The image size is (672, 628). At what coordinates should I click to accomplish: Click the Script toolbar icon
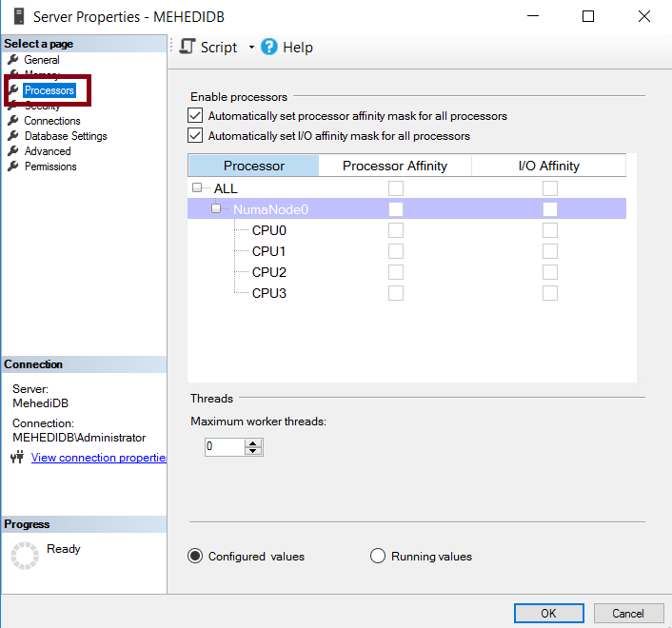[x=188, y=47]
